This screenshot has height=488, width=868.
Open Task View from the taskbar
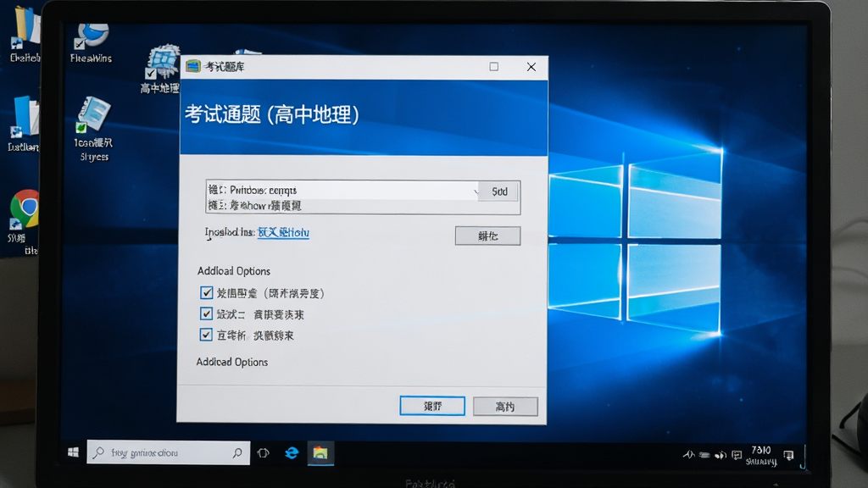tap(264, 453)
